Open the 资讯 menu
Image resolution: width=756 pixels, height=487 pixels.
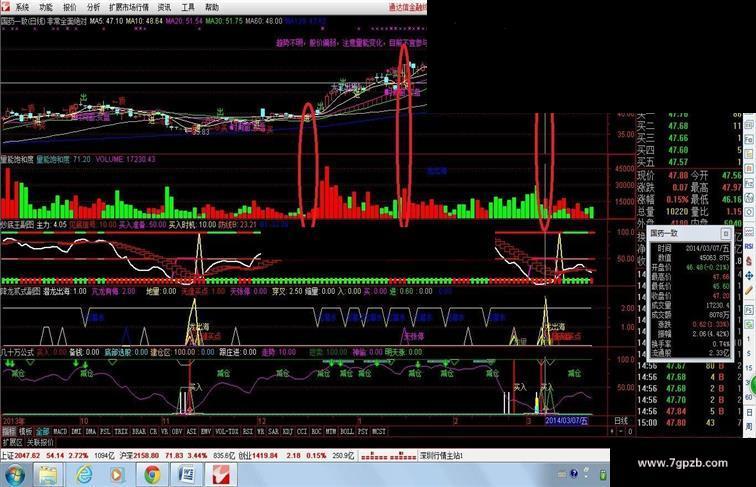point(164,7)
